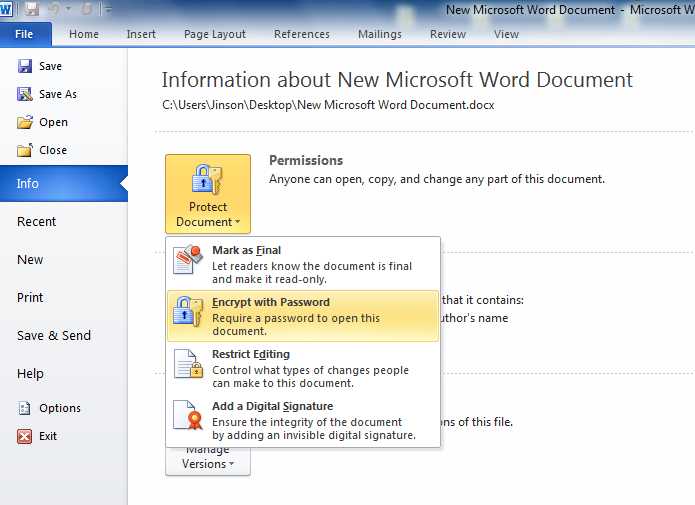Choose Add a Digital Signature title

[x=273, y=406]
